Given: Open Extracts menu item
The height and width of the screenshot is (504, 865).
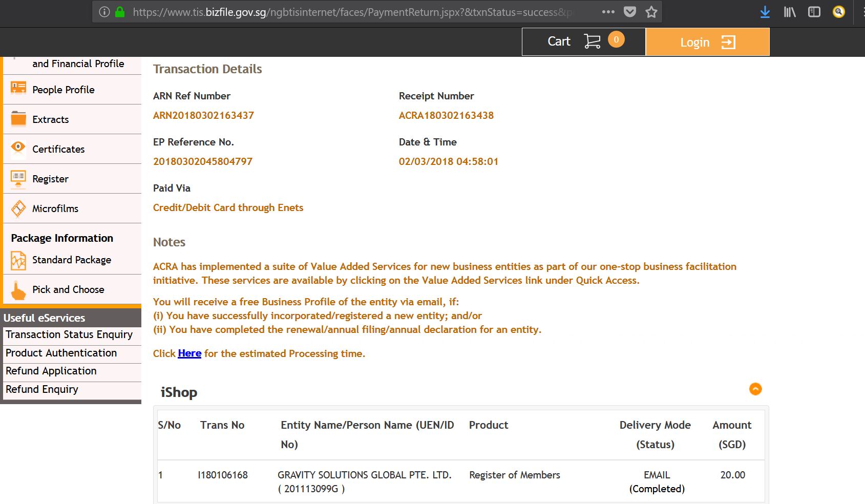Looking at the screenshot, I should click(x=72, y=119).
